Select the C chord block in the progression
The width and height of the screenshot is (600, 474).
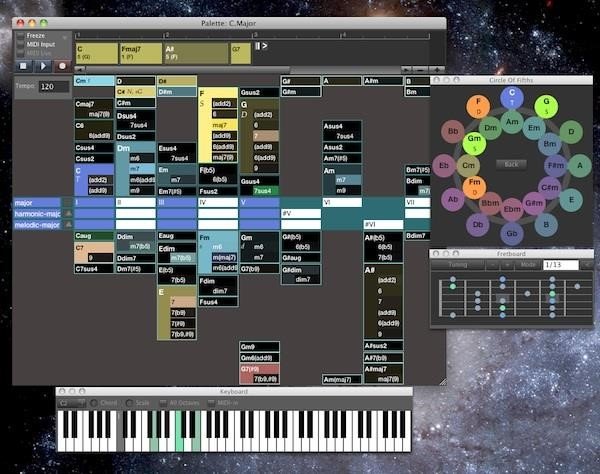pyautogui.click(x=97, y=53)
